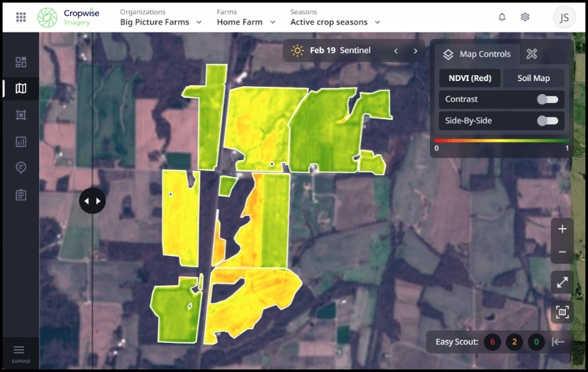Open the scouting notes pin sidebar icon

click(21, 168)
